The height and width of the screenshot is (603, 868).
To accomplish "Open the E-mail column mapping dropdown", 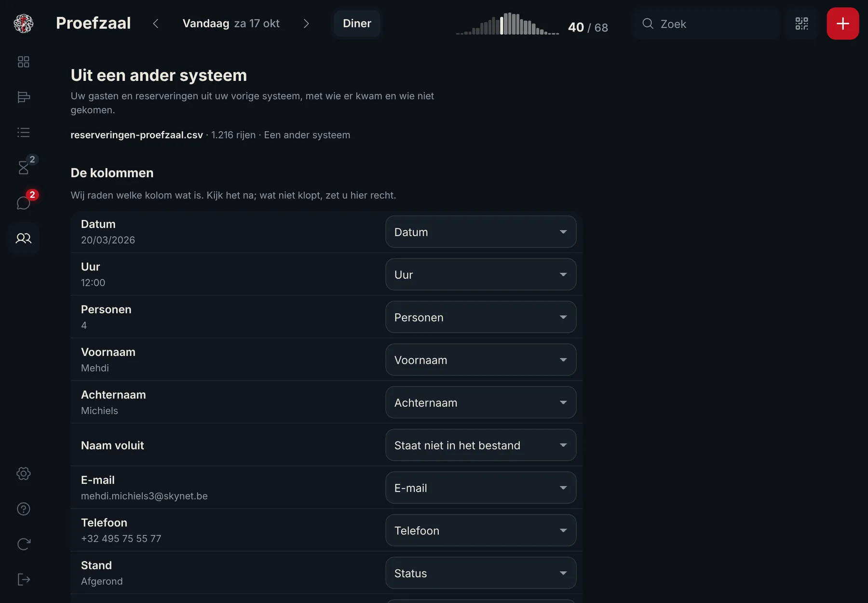I will tap(481, 488).
